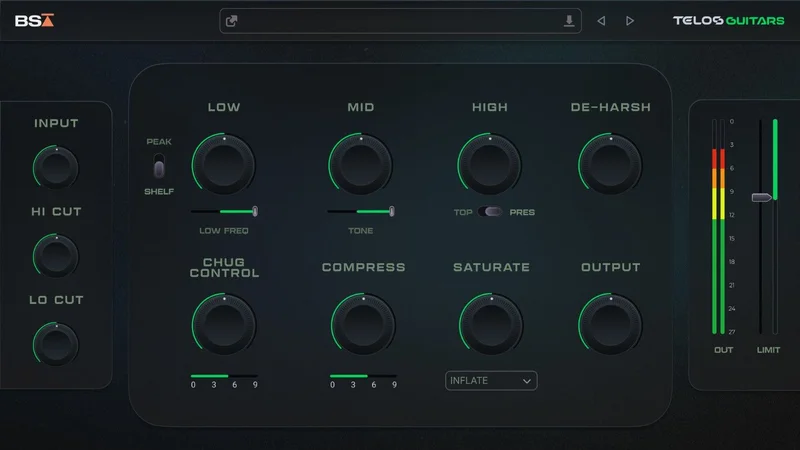
Task: Click the Mid EQ knob
Action: [360, 164]
